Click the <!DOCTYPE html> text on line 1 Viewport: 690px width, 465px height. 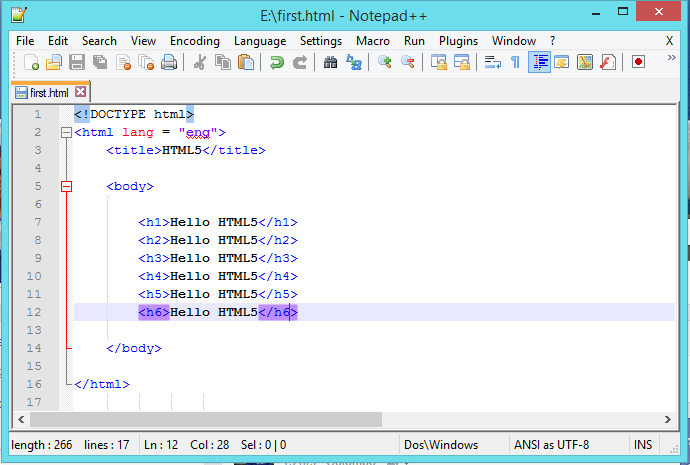click(134, 114)
